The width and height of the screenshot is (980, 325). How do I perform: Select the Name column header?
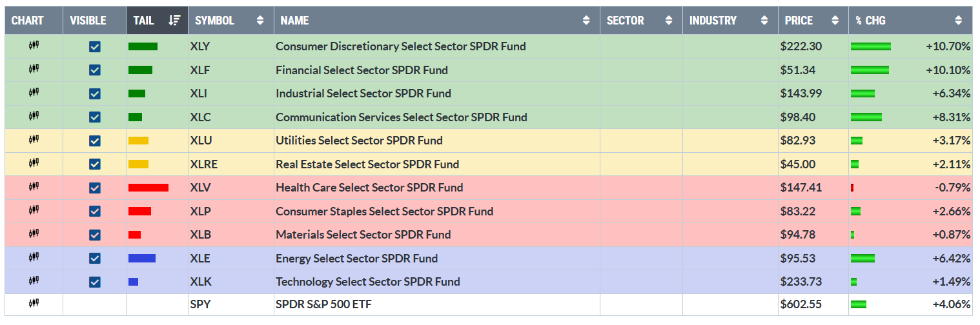(294, 21)
